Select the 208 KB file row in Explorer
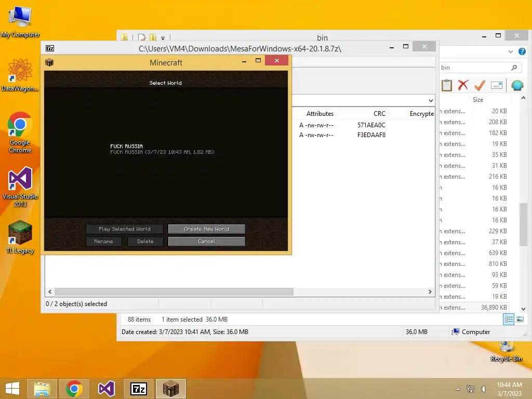 tap(474, 122)
